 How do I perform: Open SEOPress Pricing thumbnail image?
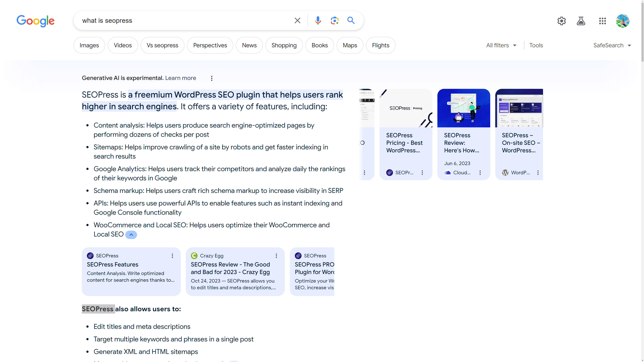pyautogui.click(x=406, y=108)
